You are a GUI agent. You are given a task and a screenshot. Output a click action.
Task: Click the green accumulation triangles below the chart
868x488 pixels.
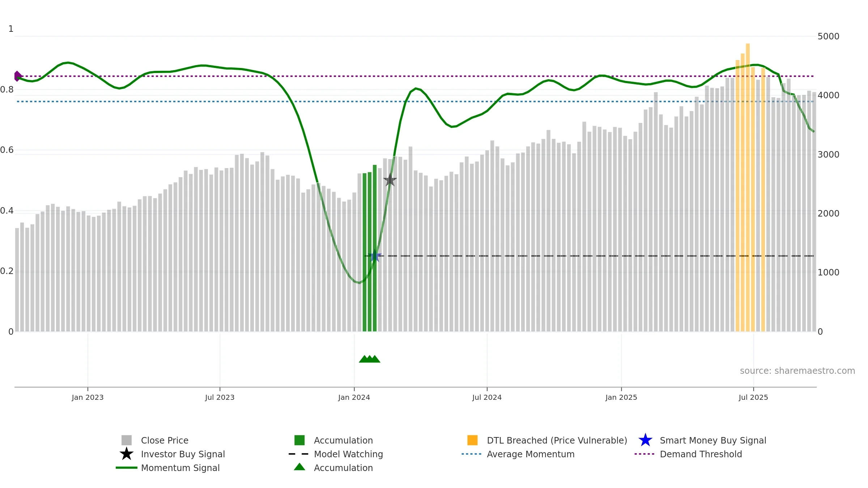[370, 359]
